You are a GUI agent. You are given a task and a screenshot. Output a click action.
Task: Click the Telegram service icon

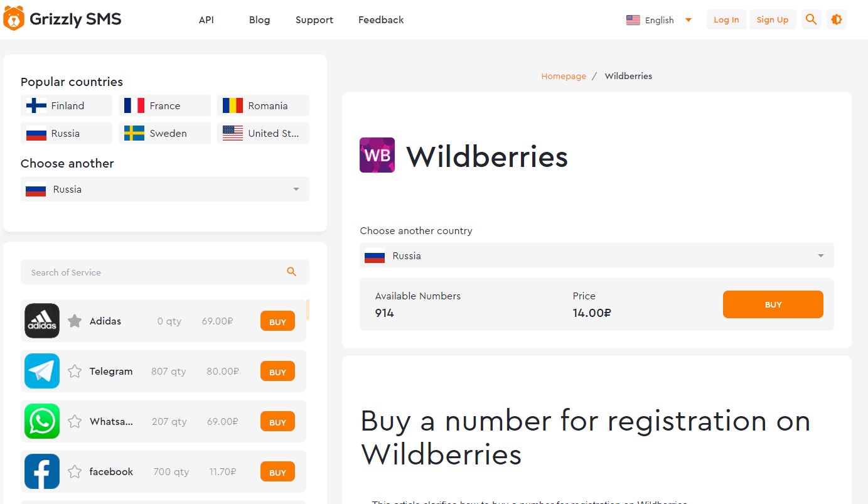pyautogui.click(x=42, y=371)
